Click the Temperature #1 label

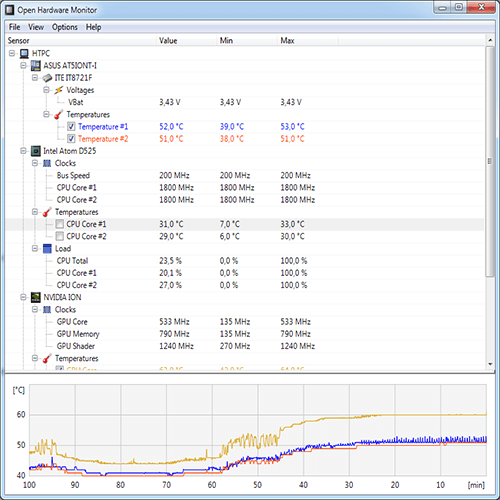coord(103,127)
